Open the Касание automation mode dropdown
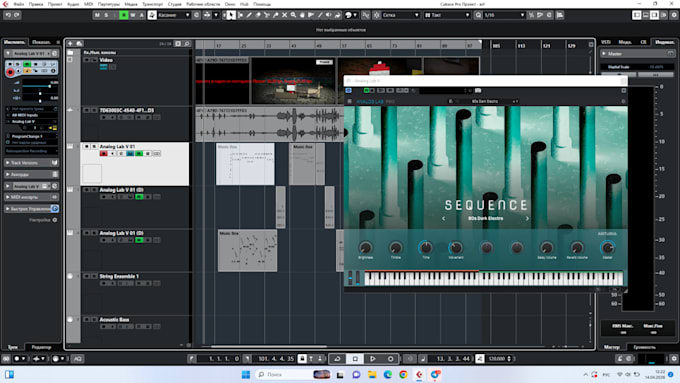This screenshot has width=680, height=383. coord(174,15)
